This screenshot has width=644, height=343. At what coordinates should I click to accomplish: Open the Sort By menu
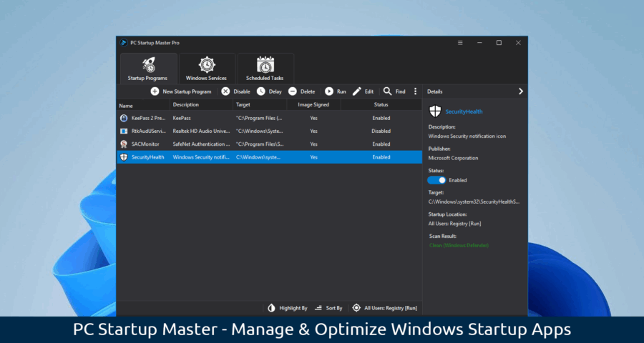point(328,308)
